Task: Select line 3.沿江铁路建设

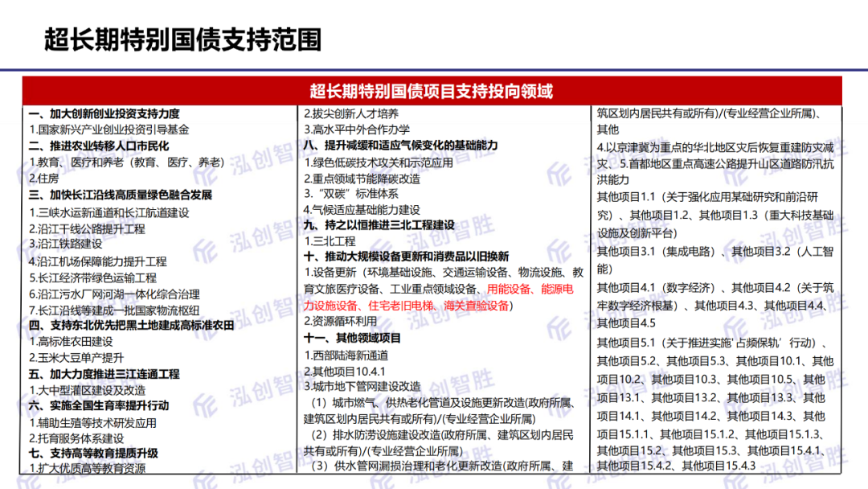Action: 65,244
